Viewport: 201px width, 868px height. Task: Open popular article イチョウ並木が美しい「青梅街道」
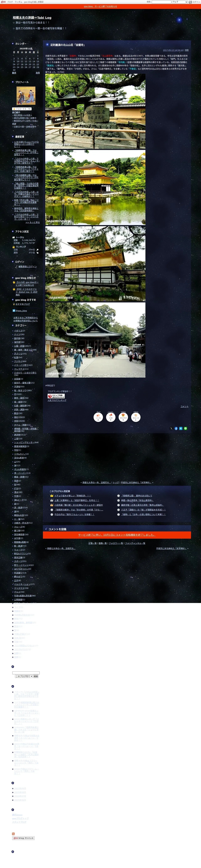pyautogui.click(x=72, y=496)
